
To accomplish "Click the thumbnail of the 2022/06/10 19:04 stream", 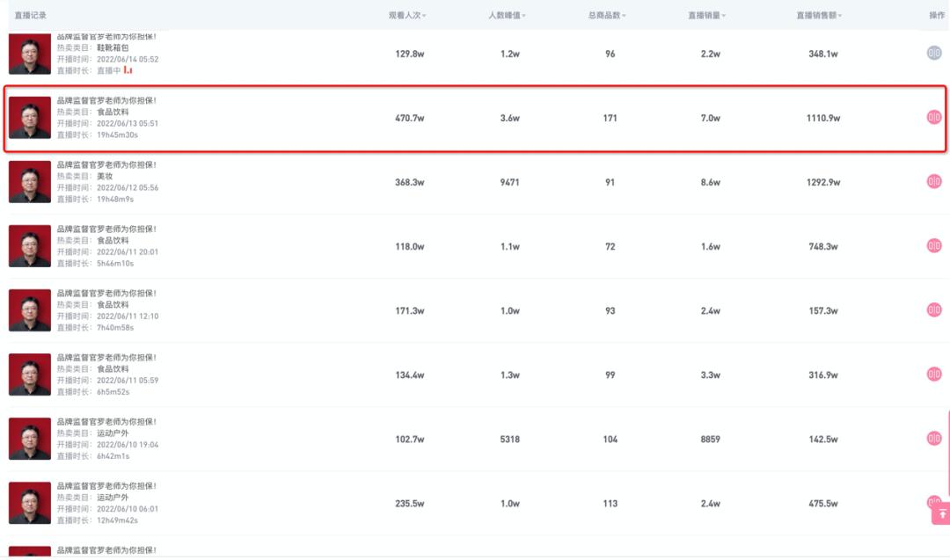I will coord(30,438).
